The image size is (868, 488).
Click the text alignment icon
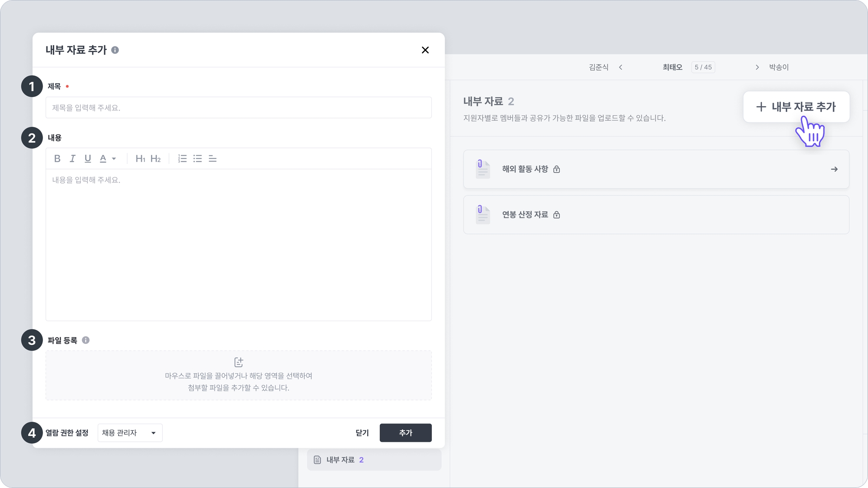click(x=213, y=158)
